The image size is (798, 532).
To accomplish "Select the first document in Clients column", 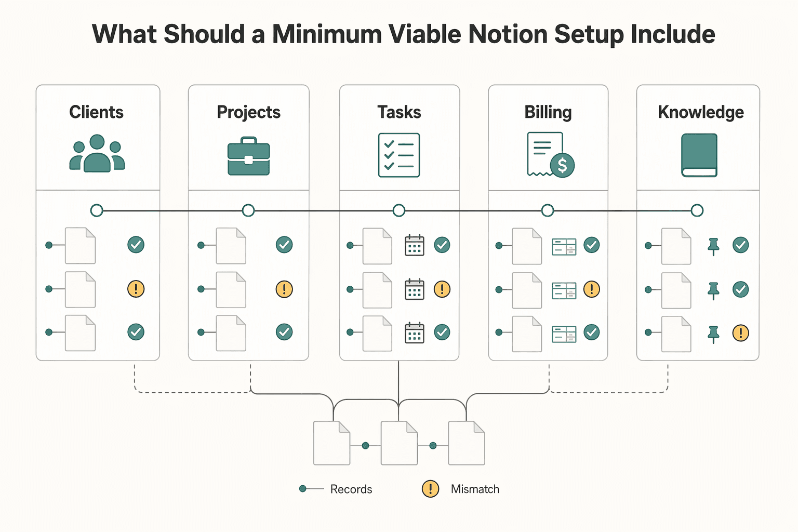I will [x=80, y=246].
